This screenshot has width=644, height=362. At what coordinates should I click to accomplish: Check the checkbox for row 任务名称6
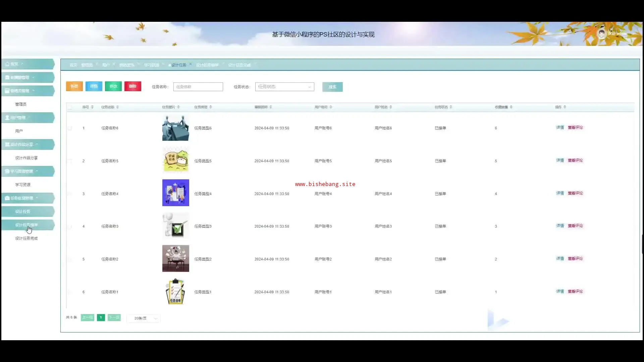tap(70, 128)
